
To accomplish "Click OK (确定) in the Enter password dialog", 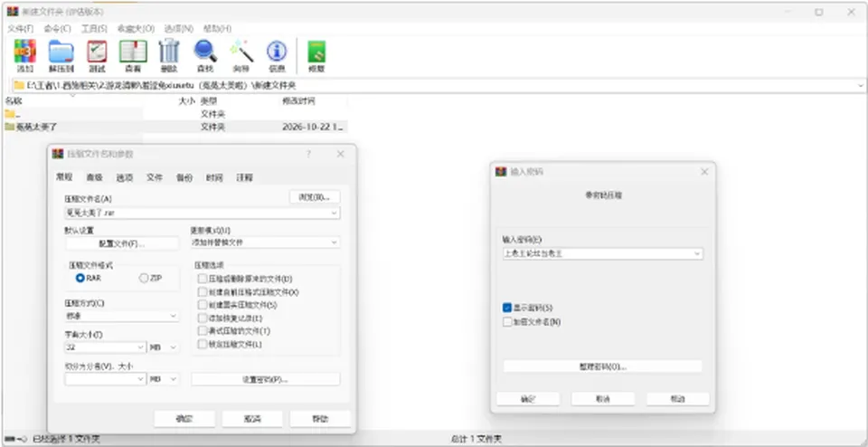I will (x=528, y=399).
